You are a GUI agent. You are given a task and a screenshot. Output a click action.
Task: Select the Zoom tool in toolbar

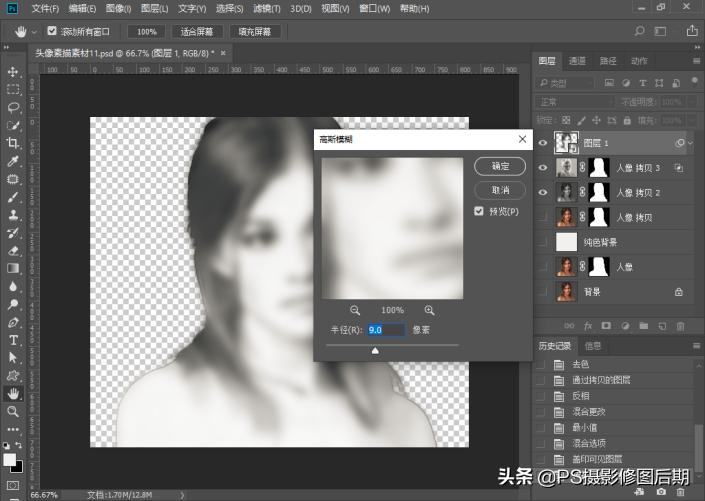(13, 411)
